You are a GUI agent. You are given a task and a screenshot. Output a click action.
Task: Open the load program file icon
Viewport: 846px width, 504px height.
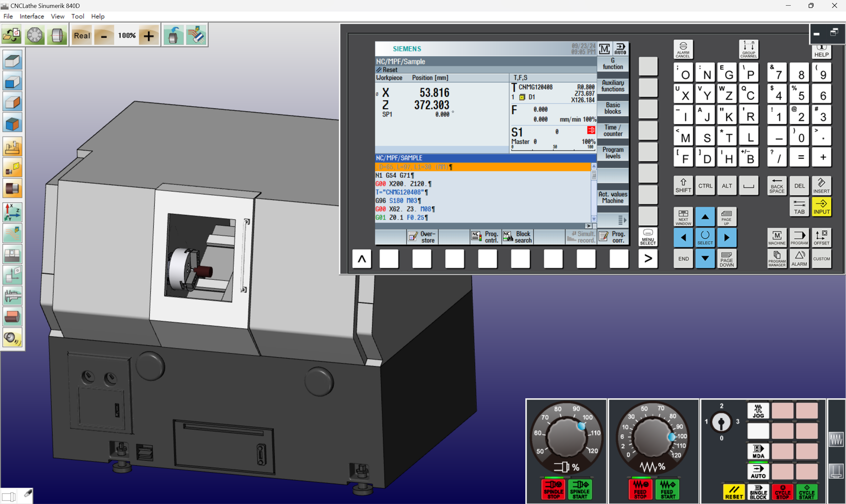(12, 35)
